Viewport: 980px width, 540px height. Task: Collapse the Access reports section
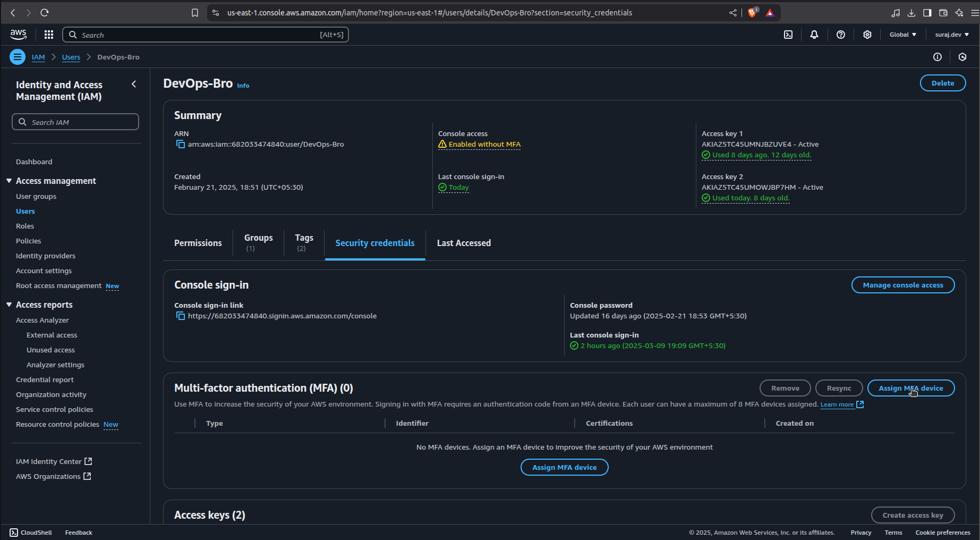click(x=9, y=305)
